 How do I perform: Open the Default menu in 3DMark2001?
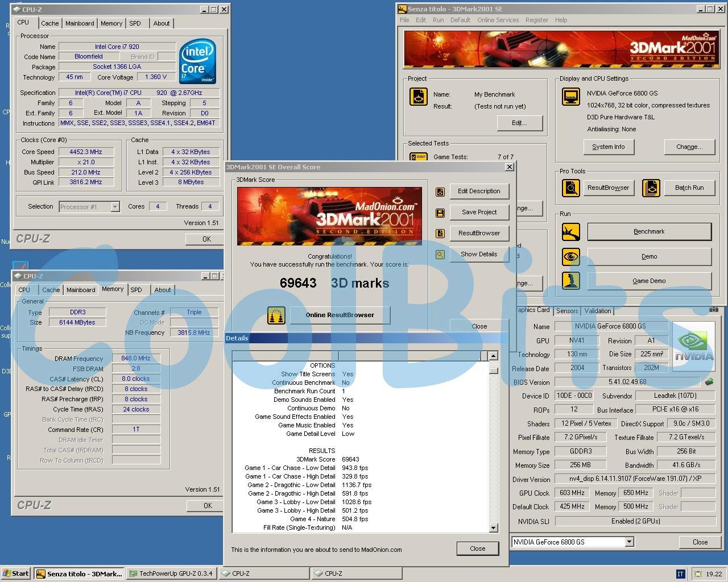(460, 20)
